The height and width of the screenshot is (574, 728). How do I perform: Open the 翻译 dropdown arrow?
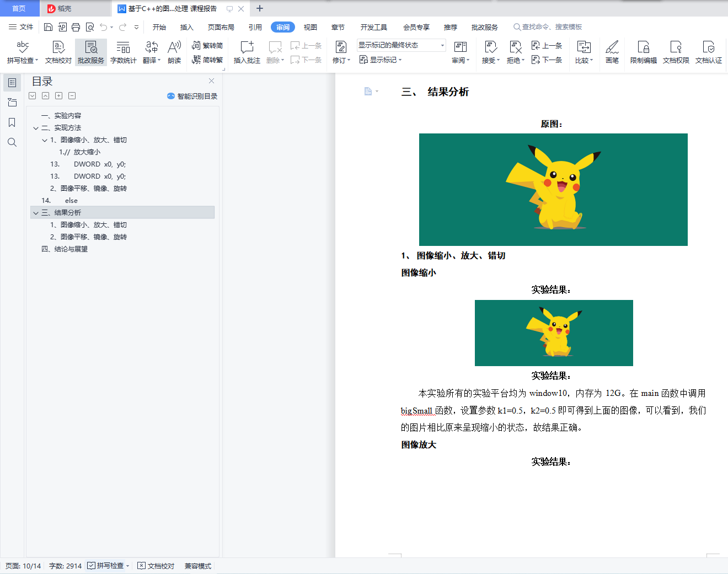coord(159,61)
